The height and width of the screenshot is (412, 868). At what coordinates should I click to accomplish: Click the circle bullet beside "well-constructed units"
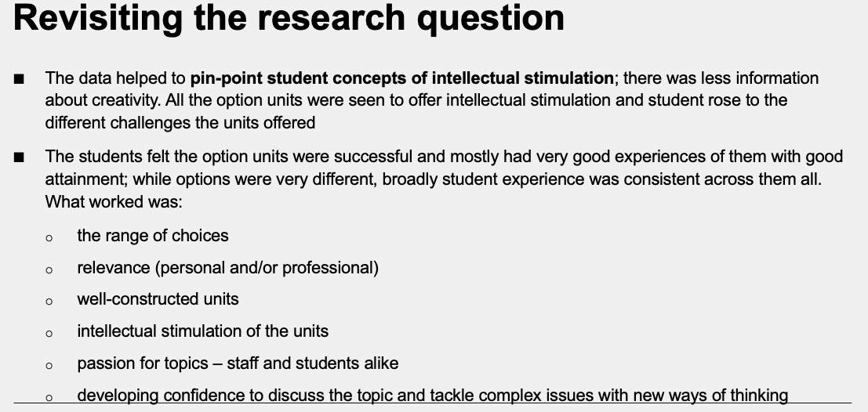[x=49, y=302]
